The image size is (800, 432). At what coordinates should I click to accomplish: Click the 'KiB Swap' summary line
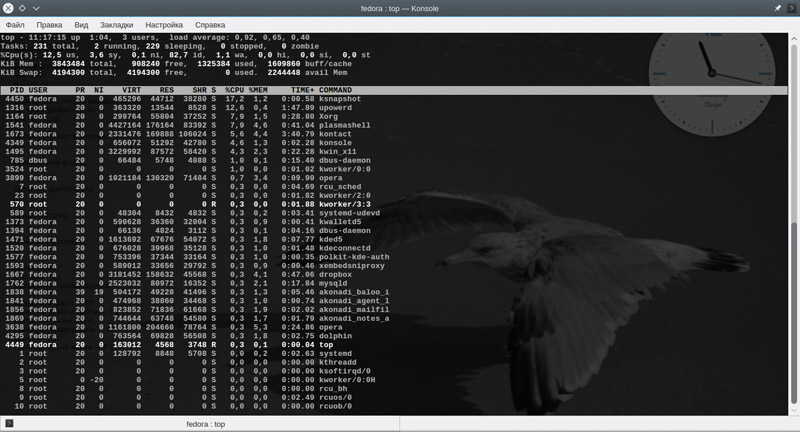point(174,72)
